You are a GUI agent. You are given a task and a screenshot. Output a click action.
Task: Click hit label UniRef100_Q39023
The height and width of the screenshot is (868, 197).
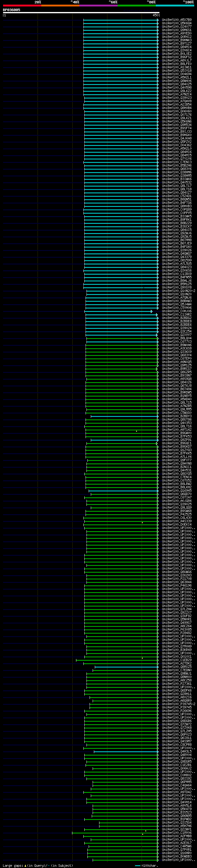coord(177,98)
